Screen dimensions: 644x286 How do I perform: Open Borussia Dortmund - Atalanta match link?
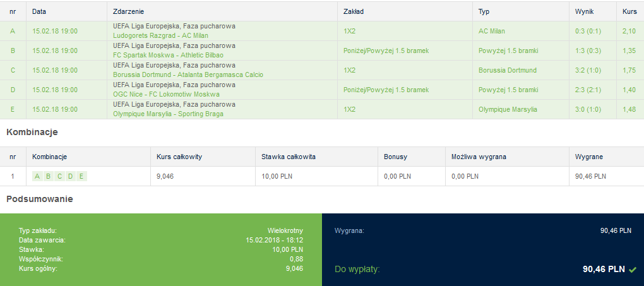188,74
